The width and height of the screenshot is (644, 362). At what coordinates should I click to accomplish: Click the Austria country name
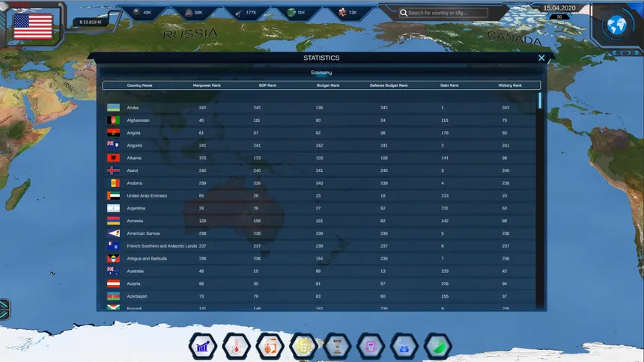coord(133,283)
